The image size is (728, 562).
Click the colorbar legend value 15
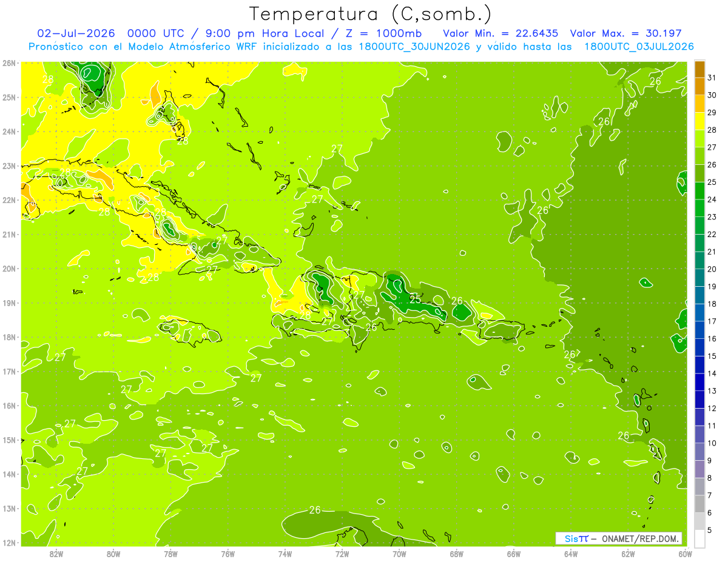[712, 356]
